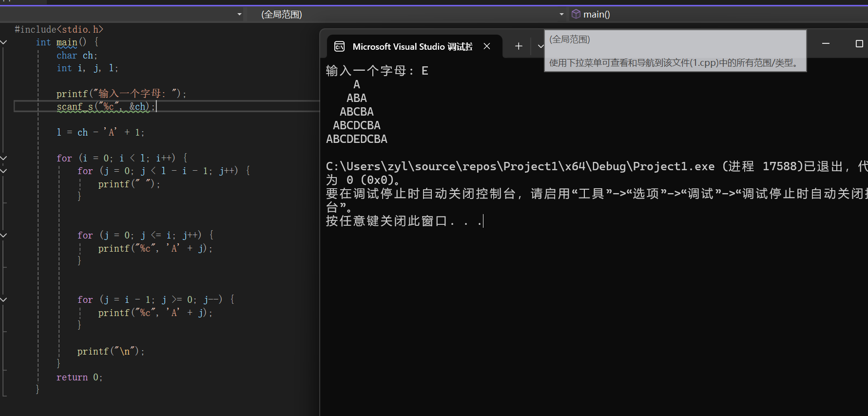The height and width of the screenshot is (416, 868).
Task: Click console output line ABCBA
Action: (357, 112)
